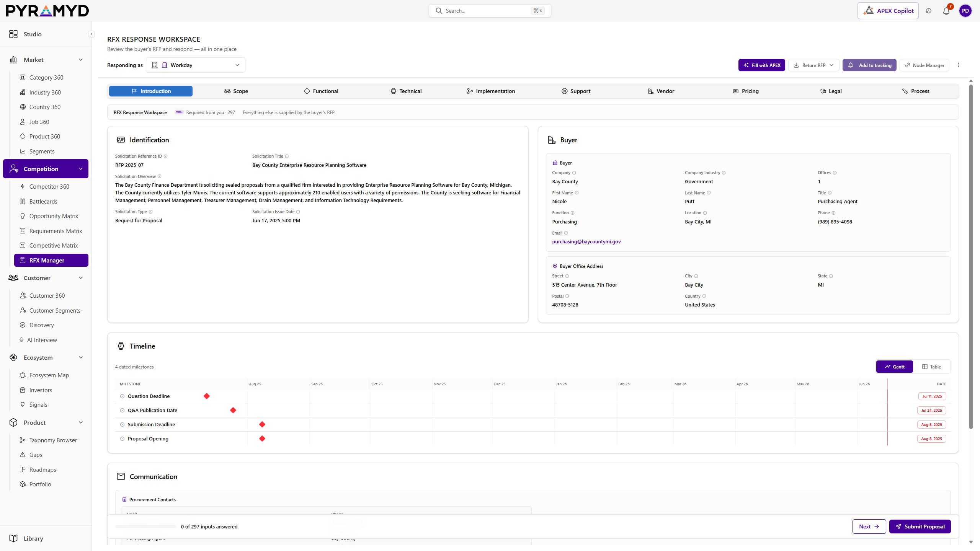Click the Question Deadline red diamond marker
This screenshot has width=980, height=551.
pos(207,396)
